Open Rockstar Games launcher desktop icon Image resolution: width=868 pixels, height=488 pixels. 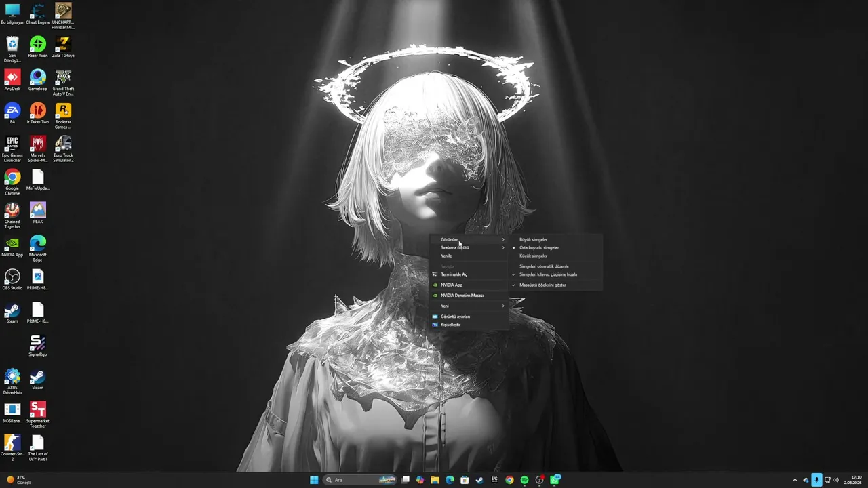[63, 116]
